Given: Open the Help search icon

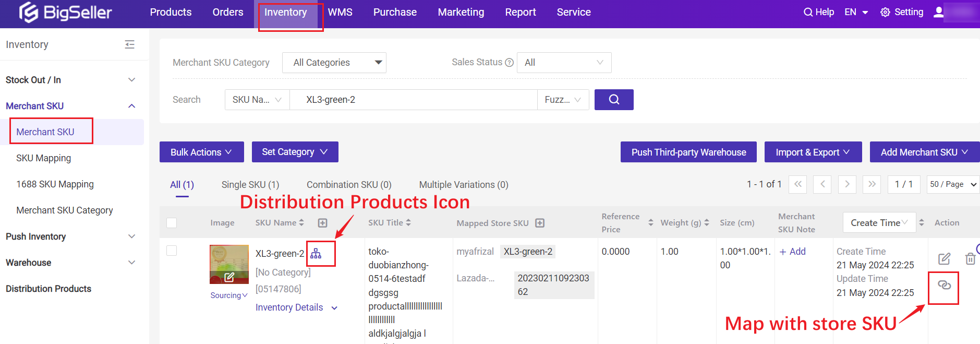Looking at the screenshot, I should [808, 12].
